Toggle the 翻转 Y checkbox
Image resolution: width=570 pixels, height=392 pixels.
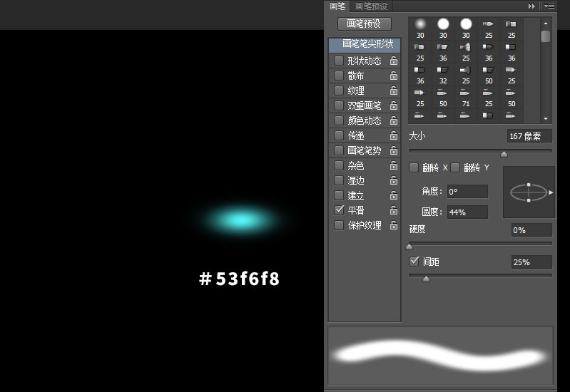pos(455,167)
